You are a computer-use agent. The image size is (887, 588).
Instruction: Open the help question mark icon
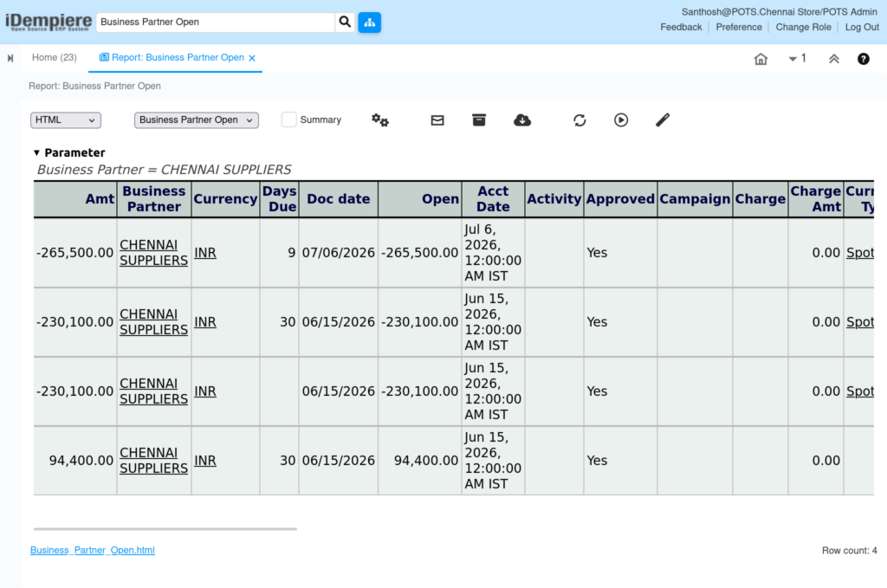(x=864, y=59)
